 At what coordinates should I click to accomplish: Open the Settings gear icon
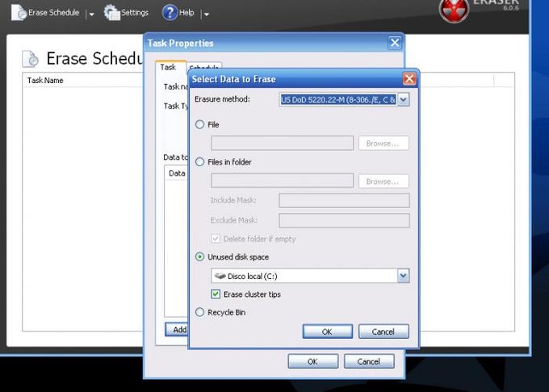[x=111, y=13]
